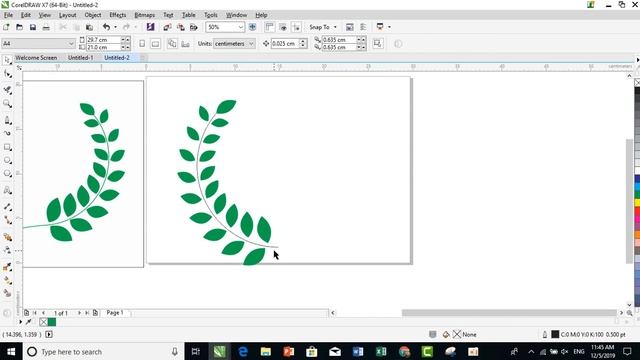Click the Print icon
The height and width of the screenshot is (360, 640).
coord(46,27)
